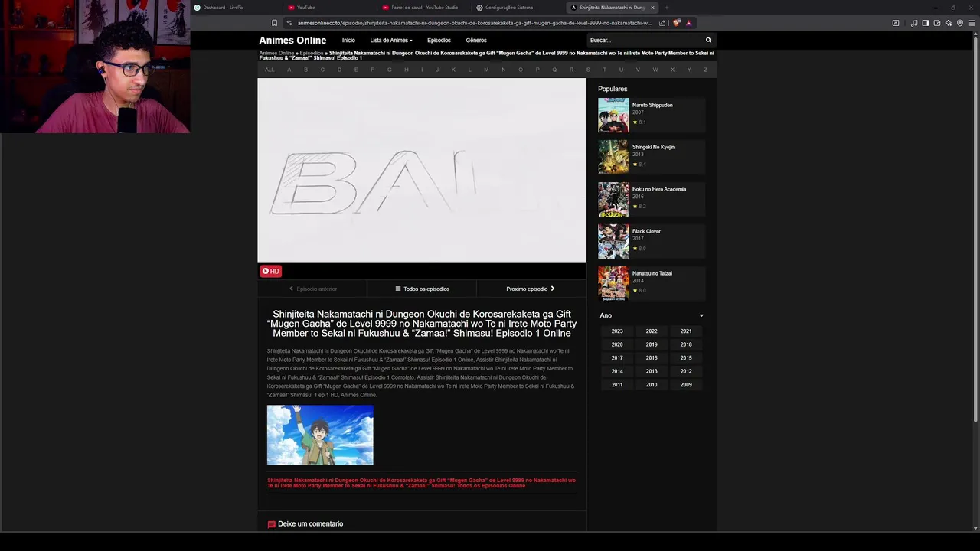Toggle the browser sidebar panel icon
This screenshot has height=551, width=980.
point(926,23)
